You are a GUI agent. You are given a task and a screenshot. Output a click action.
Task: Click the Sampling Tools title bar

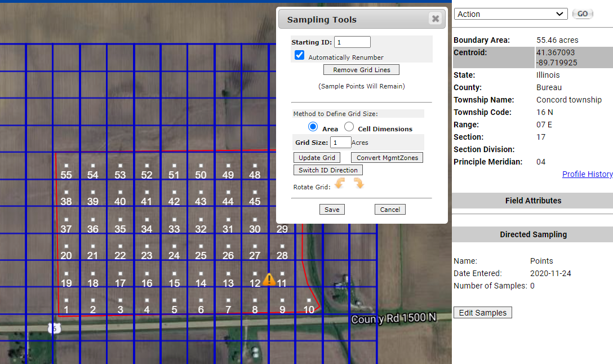click(x=362, y=20)
